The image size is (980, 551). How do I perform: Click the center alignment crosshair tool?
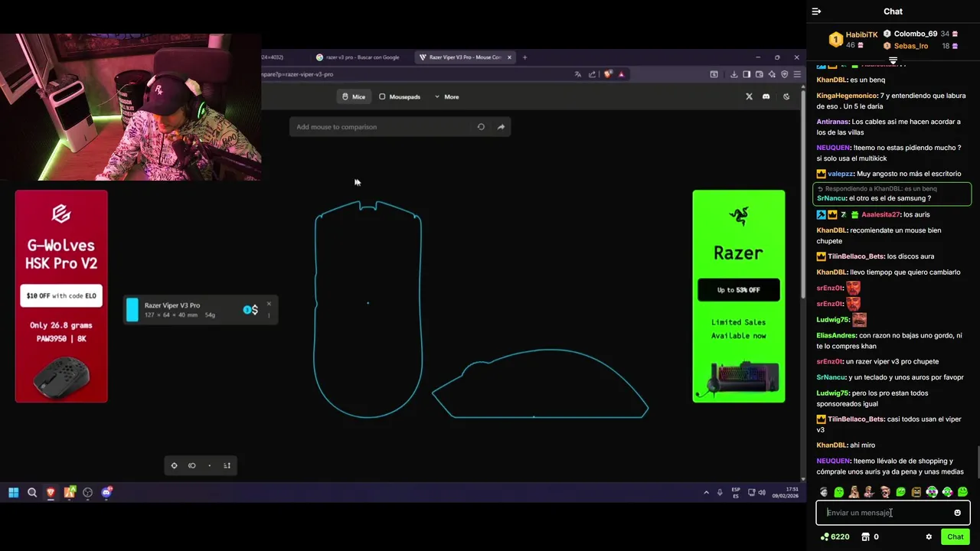pos(174,465)
